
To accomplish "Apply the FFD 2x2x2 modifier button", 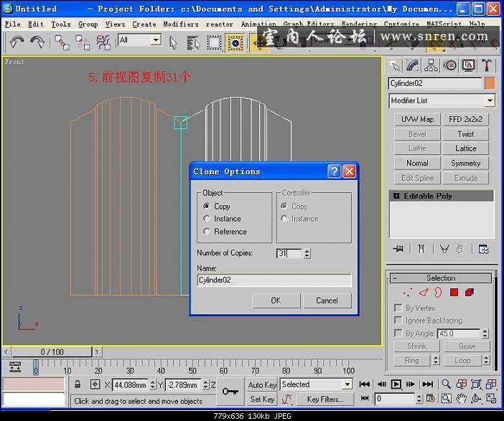I will [466, 120].
